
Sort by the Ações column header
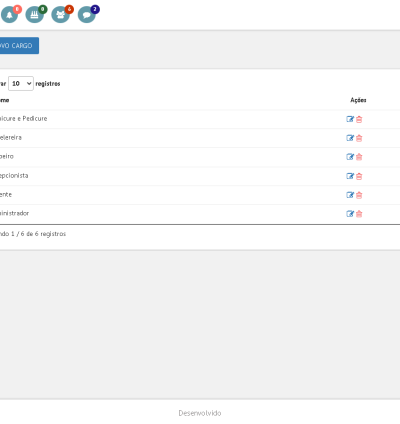358,100
